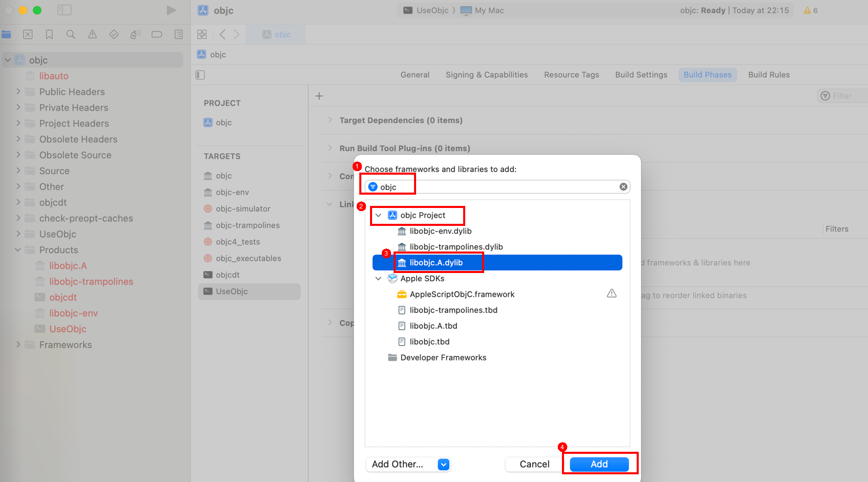Viewport: 868px width, 482px height.
Task: Select libobjc-env.dylib in the list
Action: 440,231
